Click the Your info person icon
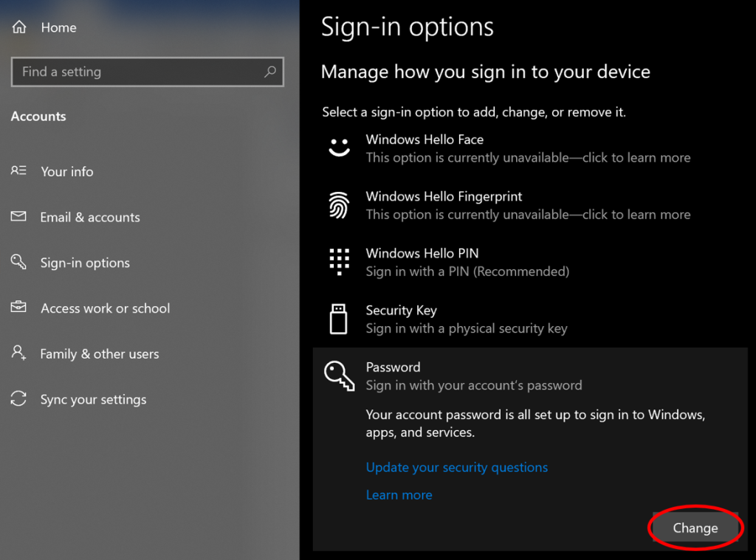This screenshot has width=756, height=560. click(18, 171)
